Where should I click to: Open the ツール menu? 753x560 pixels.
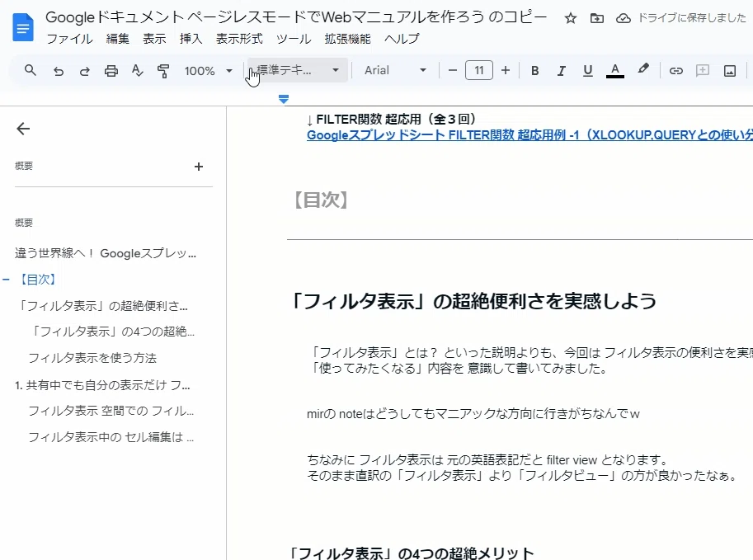tap(294, 39)
